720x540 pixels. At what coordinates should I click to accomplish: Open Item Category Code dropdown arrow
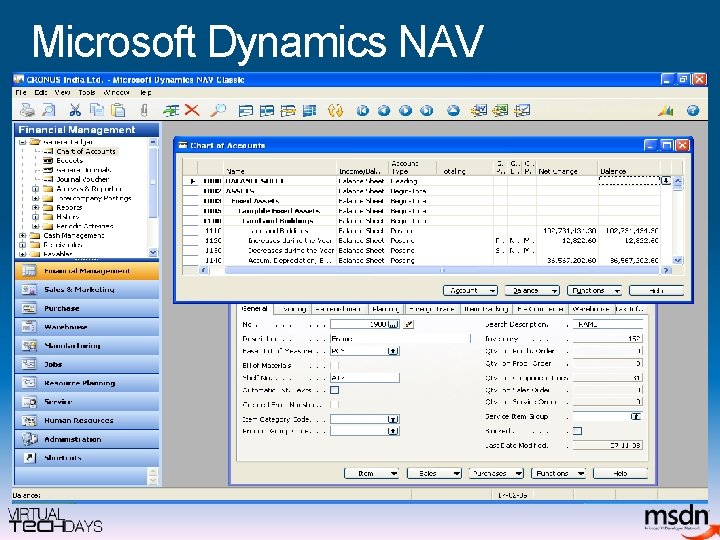393,419
